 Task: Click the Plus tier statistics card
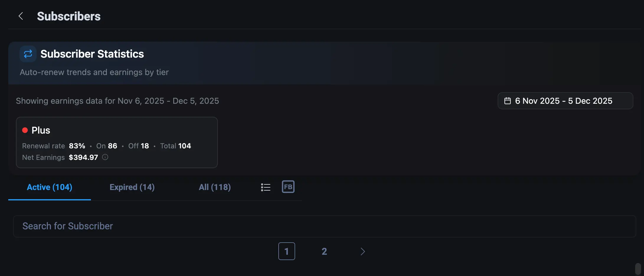click(x=117, y=142)
